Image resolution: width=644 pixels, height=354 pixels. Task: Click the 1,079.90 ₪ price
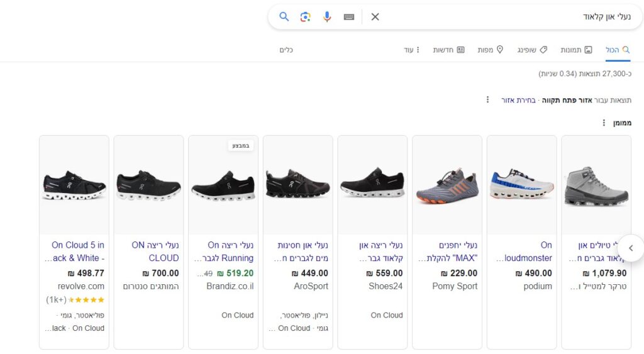point(604,273)
